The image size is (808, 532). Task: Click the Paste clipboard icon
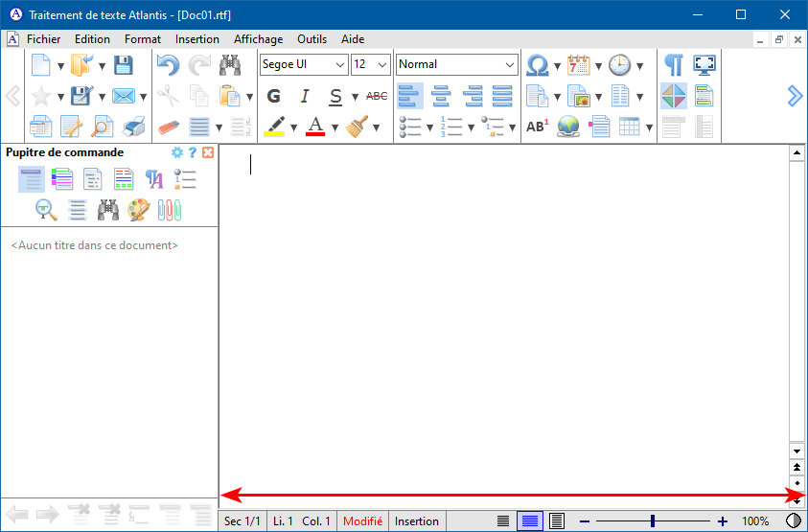pyautogui.click(x=229, y=96)
